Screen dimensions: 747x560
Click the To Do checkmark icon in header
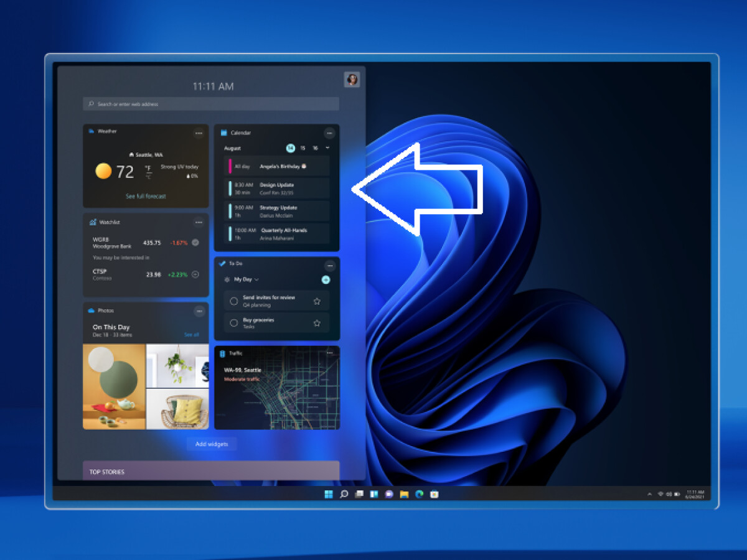222,263
